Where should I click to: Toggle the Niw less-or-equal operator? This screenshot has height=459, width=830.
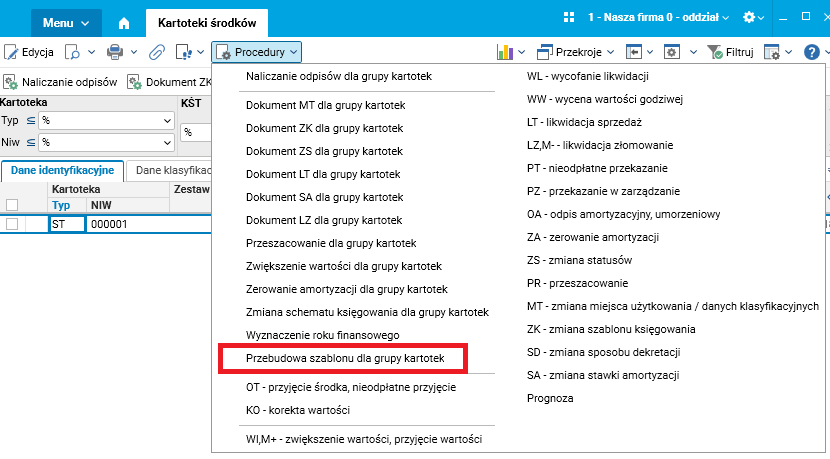point(31,142)
